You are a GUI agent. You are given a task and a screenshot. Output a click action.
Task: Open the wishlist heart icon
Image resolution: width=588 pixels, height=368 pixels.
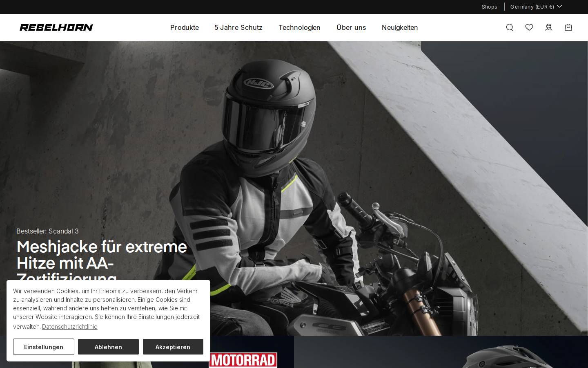[529, 27]
